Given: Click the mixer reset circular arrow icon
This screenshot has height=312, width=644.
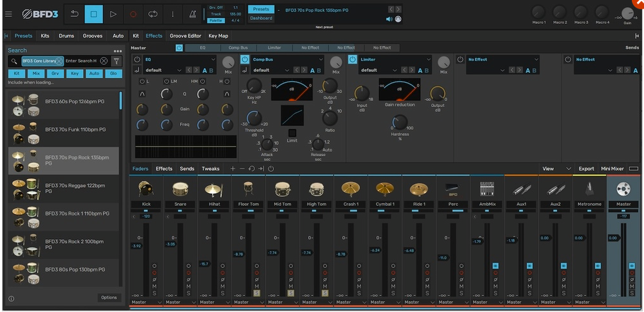Looking at the screenshot, I should pyautogui.click(x=251, y=169).
